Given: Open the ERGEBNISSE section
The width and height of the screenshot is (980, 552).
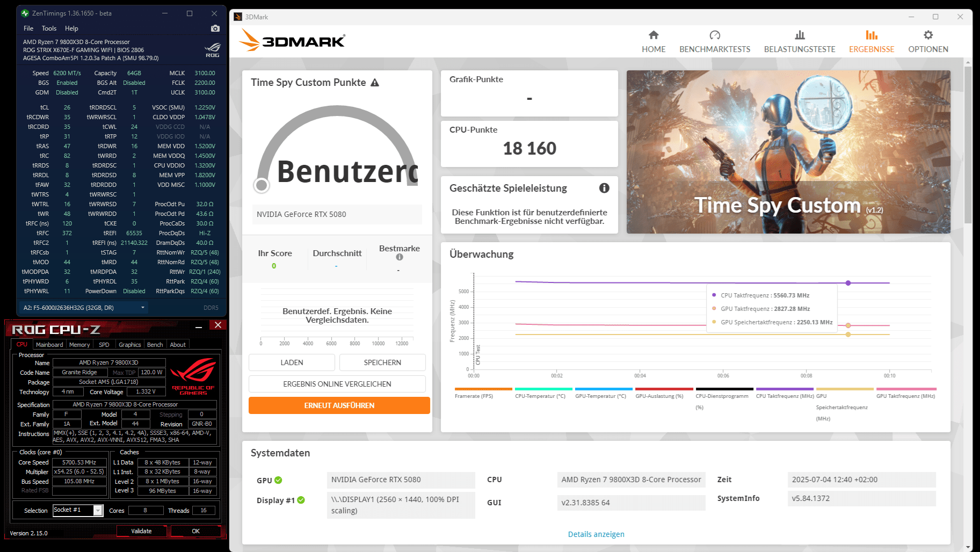Looking at the screenshot, I should coord(872,42).
